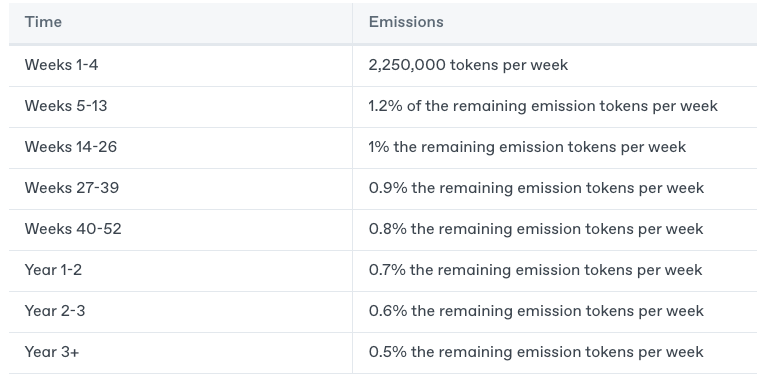Select the Weeks 40-52 cell
Screen dimensions: 767x382
[180, 230]
